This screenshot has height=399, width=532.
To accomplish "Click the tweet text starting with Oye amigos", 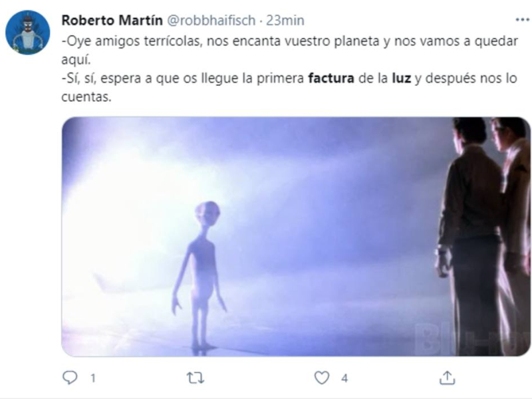I will [x=289, y=51].
